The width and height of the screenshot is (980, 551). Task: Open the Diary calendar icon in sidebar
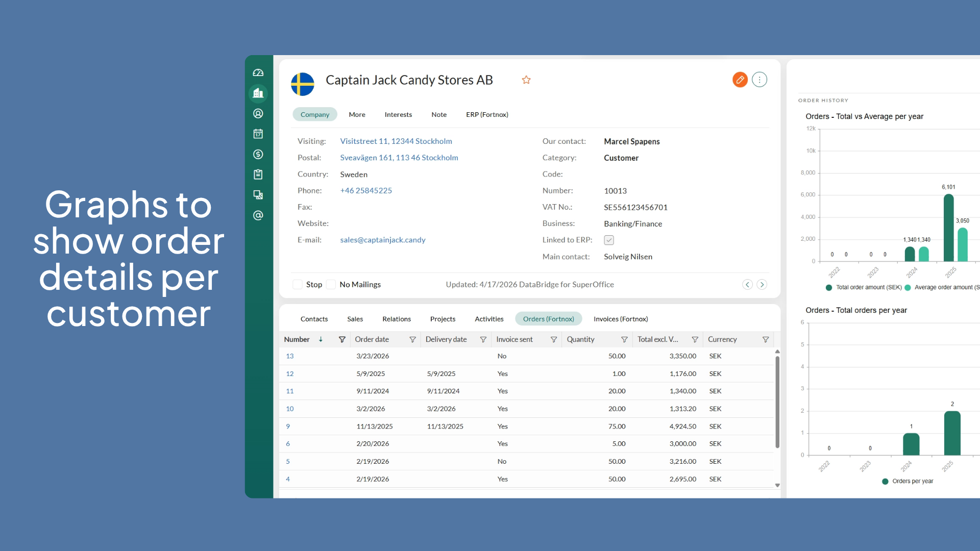tap(258, 134)
